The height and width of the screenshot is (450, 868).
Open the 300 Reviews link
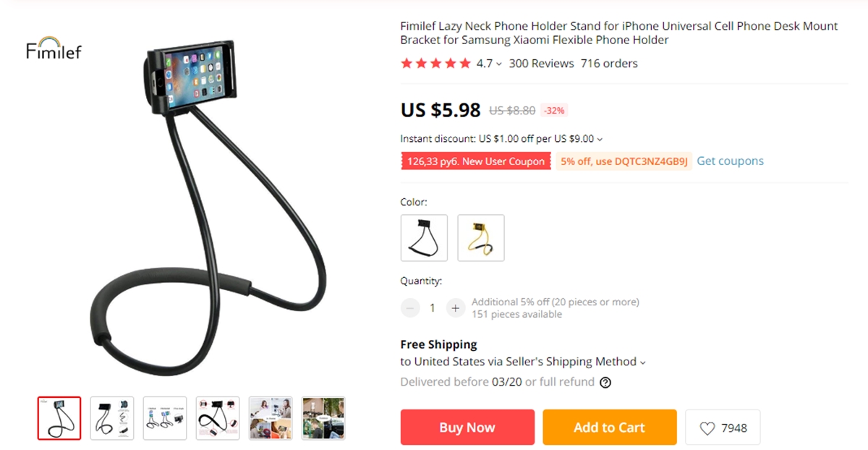(x=541, y=64)
